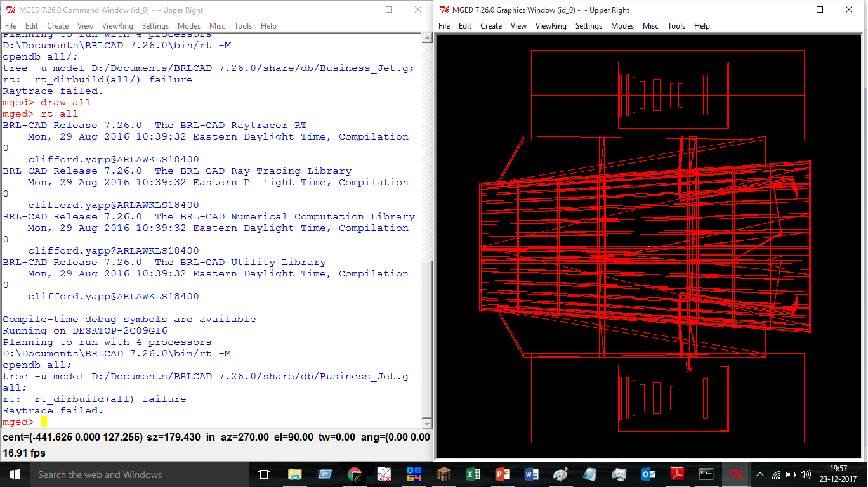Click 'Running on DESKTOP-2C89GI6' line

(85, 331)
